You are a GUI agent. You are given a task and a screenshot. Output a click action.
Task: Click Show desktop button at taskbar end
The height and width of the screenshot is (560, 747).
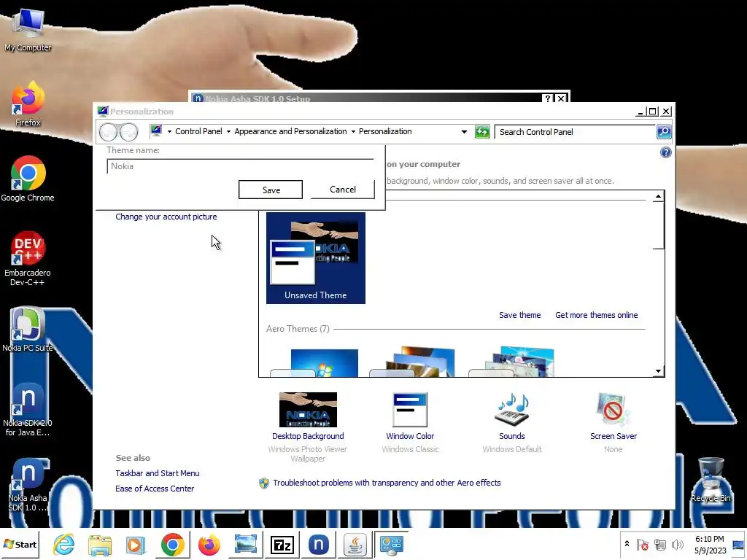[x=738, y=544]
